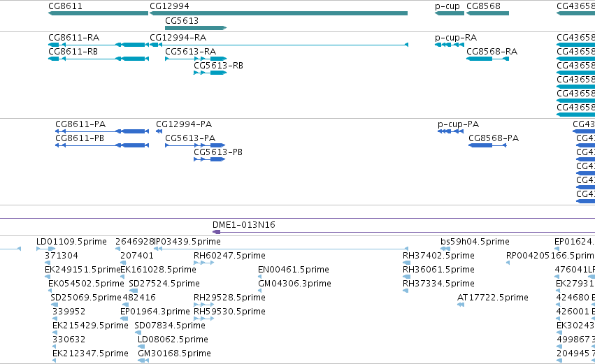Viewport: 595px width, 364px height.
Task: Click the CG5613-PA protein label
Action: (190, 138)
